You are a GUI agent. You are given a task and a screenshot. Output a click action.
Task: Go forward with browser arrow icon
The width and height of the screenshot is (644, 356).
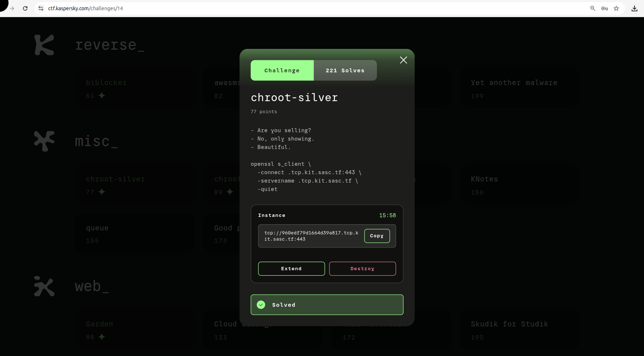point(12,8)
